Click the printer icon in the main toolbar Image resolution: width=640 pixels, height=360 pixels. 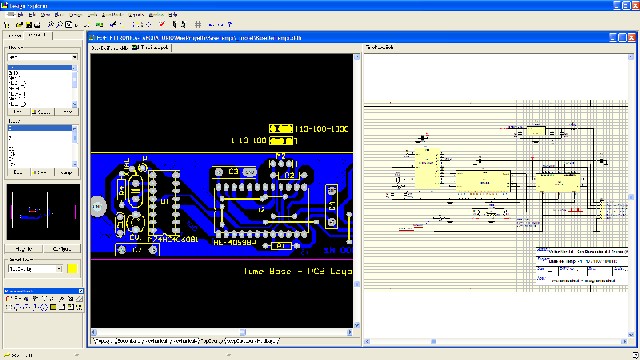(37, 24)
